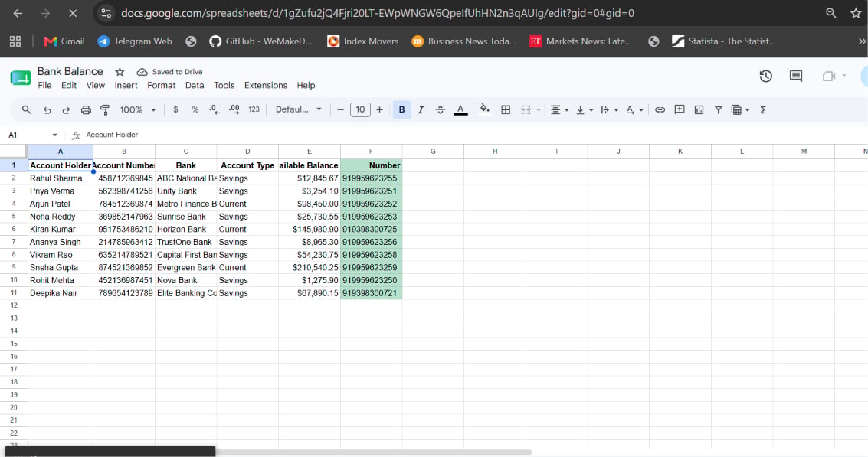Open the name box dropdown arrow
Viewport: 868px width, 457px height.
(54, 135)
